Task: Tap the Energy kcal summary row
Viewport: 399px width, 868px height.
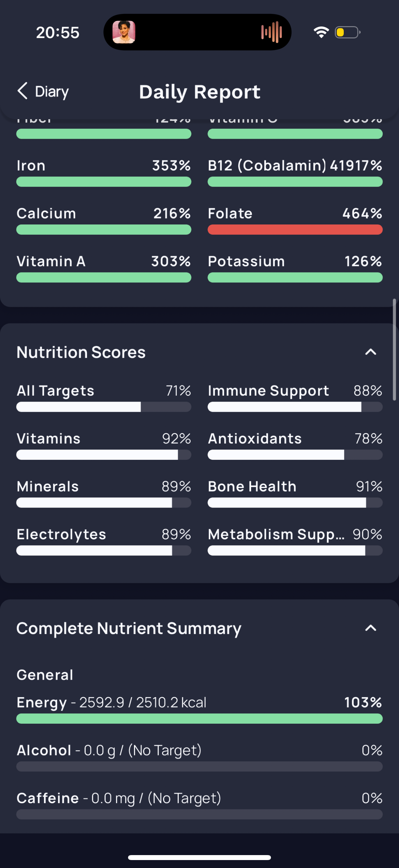Action: point(199,709)
